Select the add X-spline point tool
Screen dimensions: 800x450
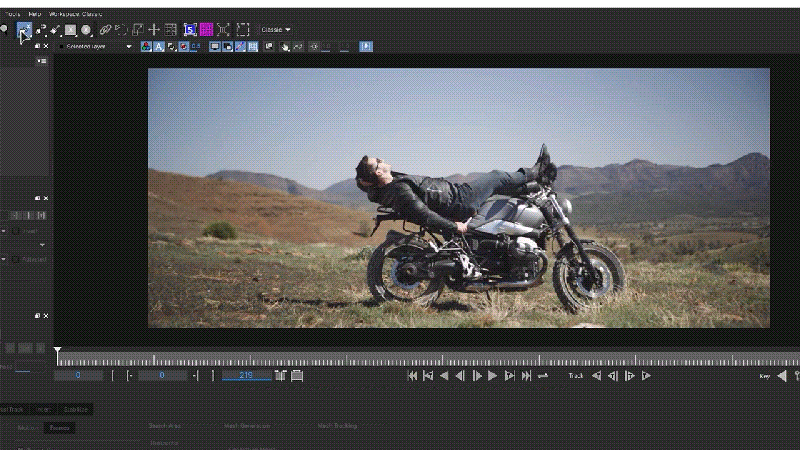click(x=41, y=30)
